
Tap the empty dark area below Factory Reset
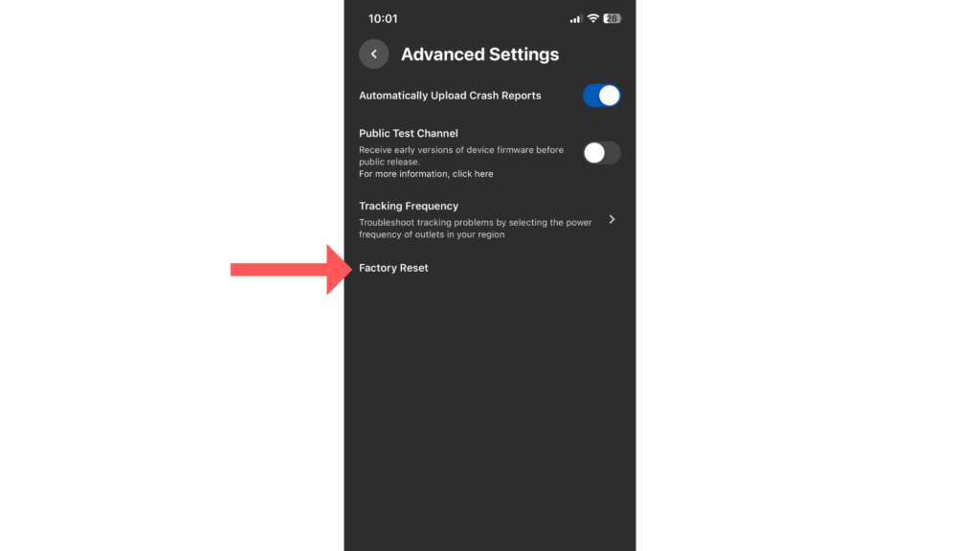[489, 419]
